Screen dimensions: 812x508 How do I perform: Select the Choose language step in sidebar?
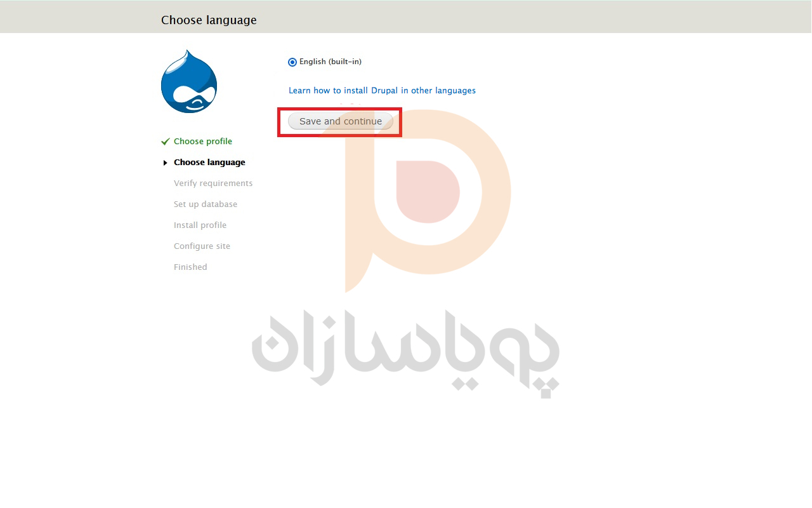[x=209, y=163]
